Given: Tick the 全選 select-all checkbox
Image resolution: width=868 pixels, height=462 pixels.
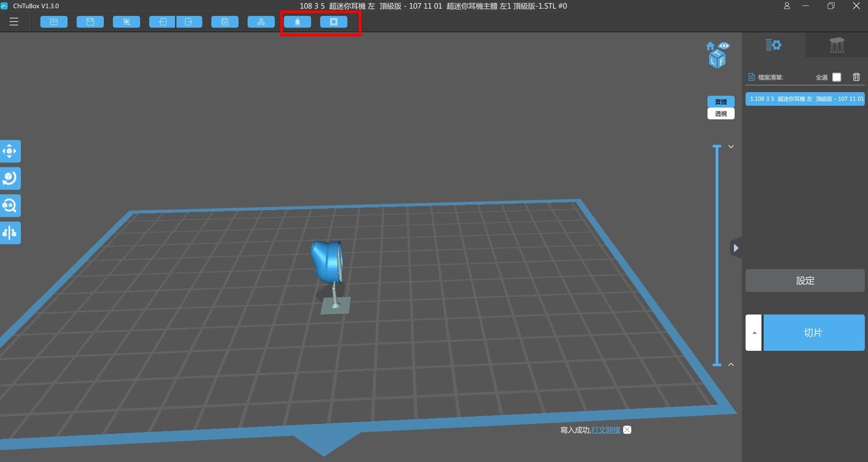Looking at the screenshot, I should [837, 77].
